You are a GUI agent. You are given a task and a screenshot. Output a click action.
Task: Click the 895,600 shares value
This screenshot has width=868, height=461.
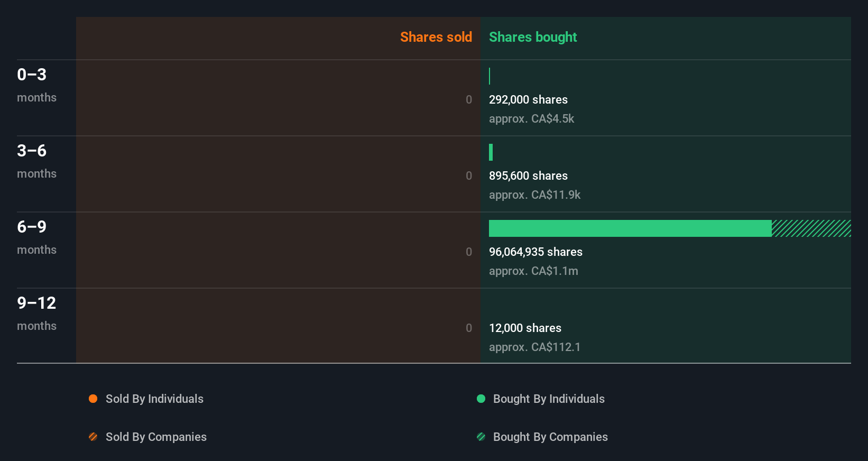point(528,176)
